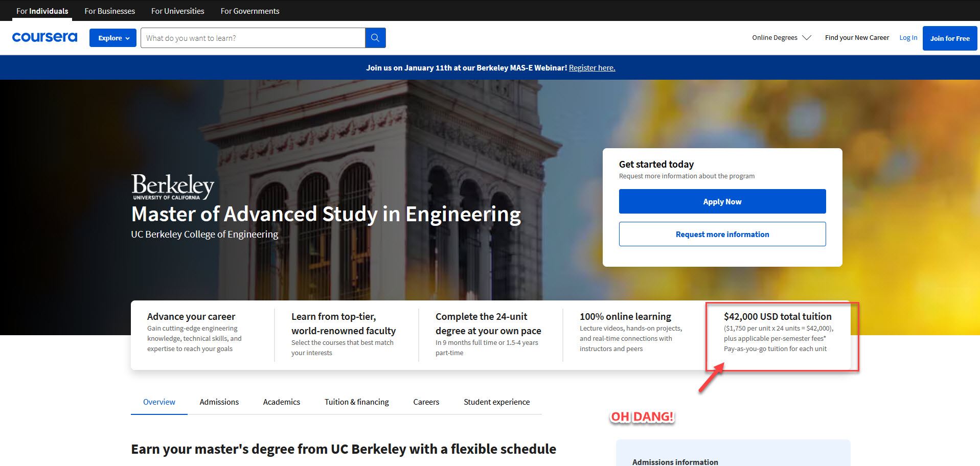
Task: Open the Admissions tab
Action: [219, 402]
